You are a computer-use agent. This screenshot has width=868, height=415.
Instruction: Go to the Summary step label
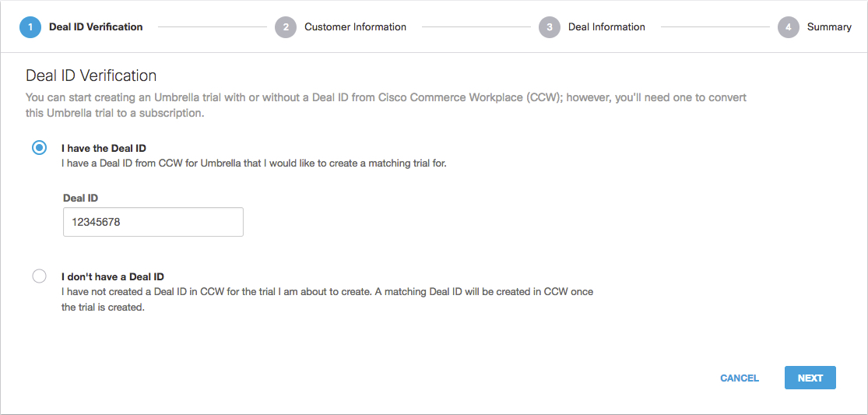829,26
